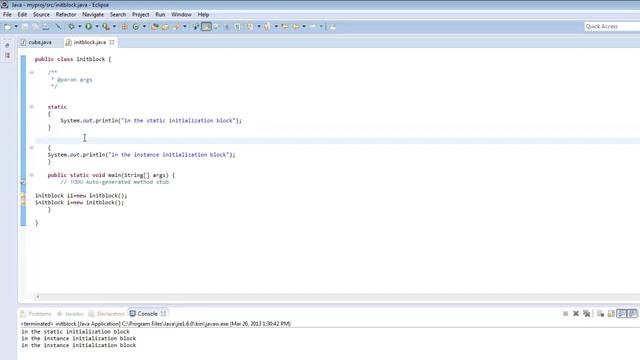Toggle the highlighted Mark Occurrences button
Screen dimensions: 640x360
click(x=206, y=27)
